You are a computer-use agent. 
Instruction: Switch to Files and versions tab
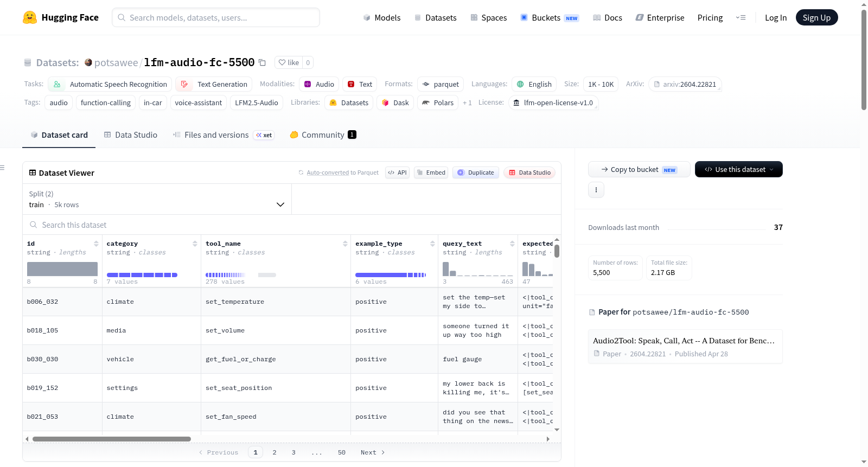(x=223, y=135)
